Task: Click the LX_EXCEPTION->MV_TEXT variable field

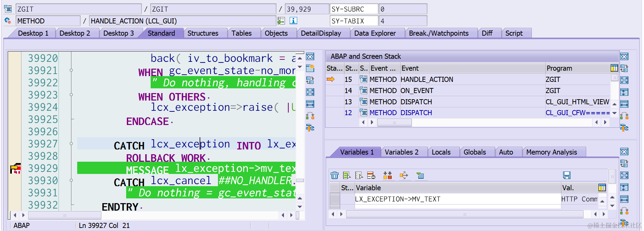Action: (457, 199)
